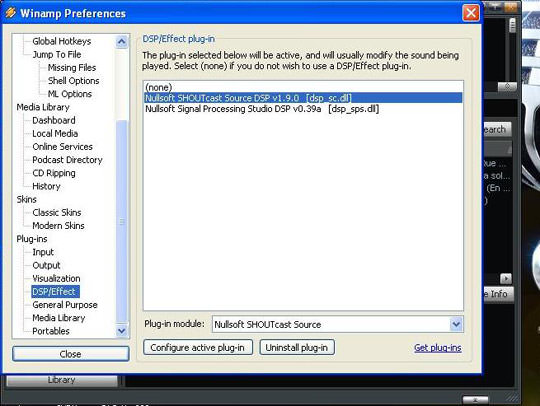
Task: Open the Get plug-ins link
Action: 438,348
